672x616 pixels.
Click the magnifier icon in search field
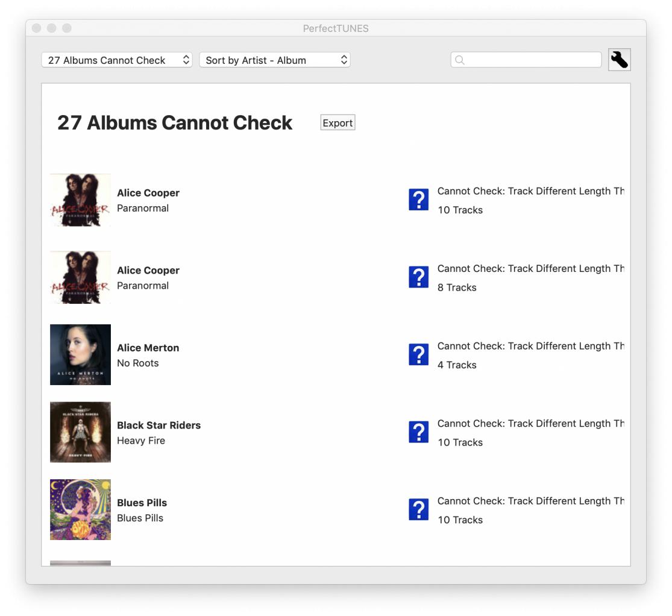click(x=460, y=60)
